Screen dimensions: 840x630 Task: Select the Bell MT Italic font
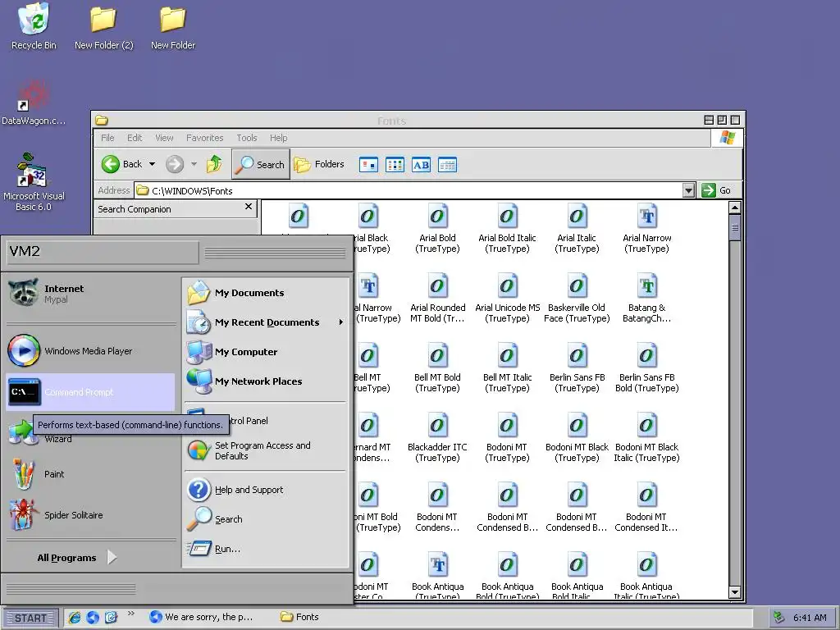pos(507,367)
